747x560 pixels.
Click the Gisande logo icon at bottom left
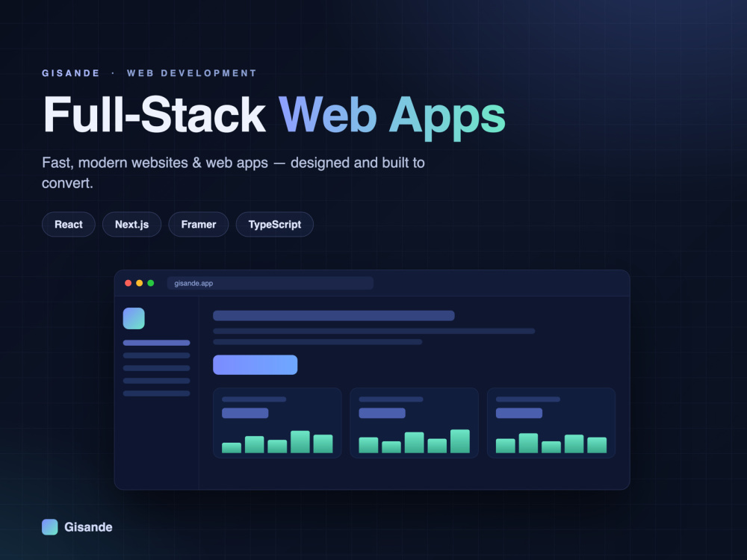[x=50, y=527]
